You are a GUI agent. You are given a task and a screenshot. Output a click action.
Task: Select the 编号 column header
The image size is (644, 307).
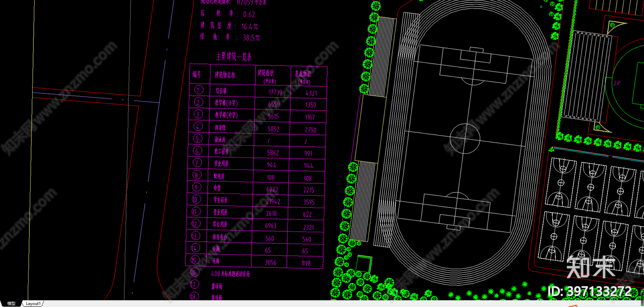(x=196, y=74)
